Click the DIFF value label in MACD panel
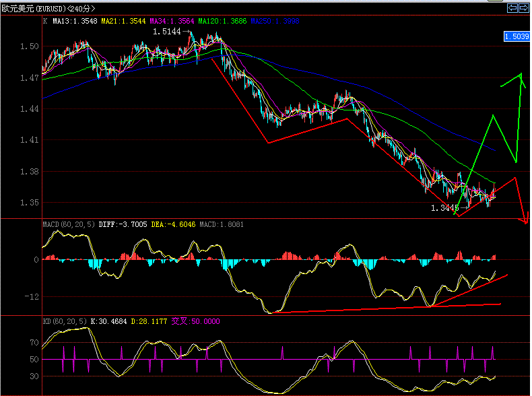 [x=117, y=224]
